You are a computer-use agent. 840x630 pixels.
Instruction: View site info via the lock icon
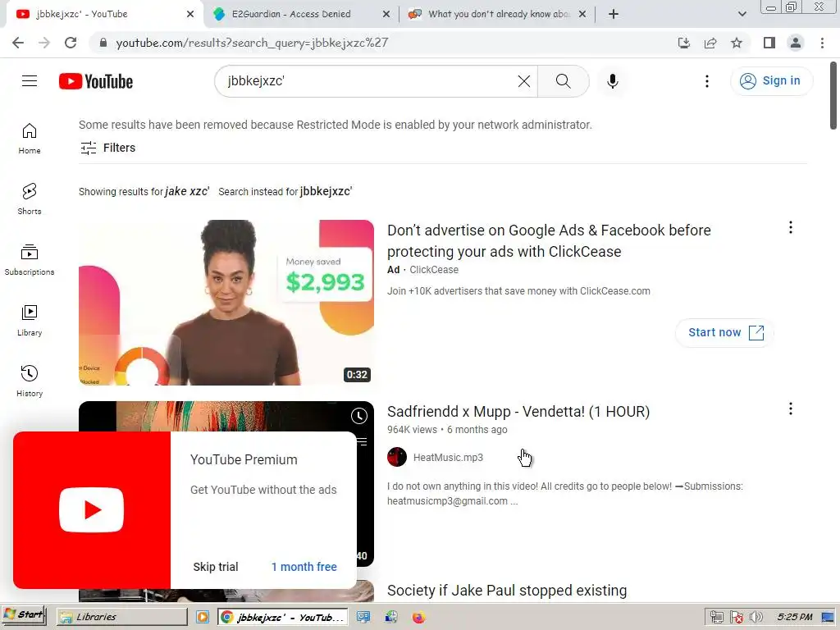coord(103,43)
